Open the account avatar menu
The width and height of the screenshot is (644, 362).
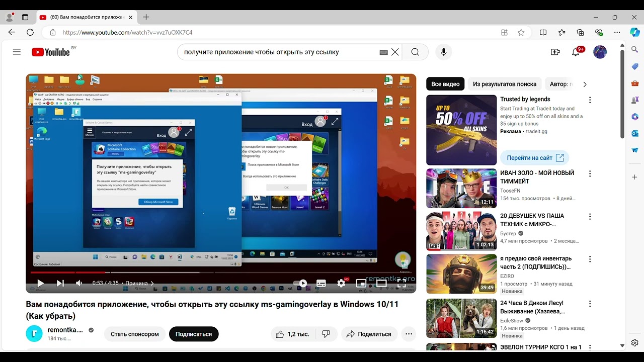click(600, 52)
